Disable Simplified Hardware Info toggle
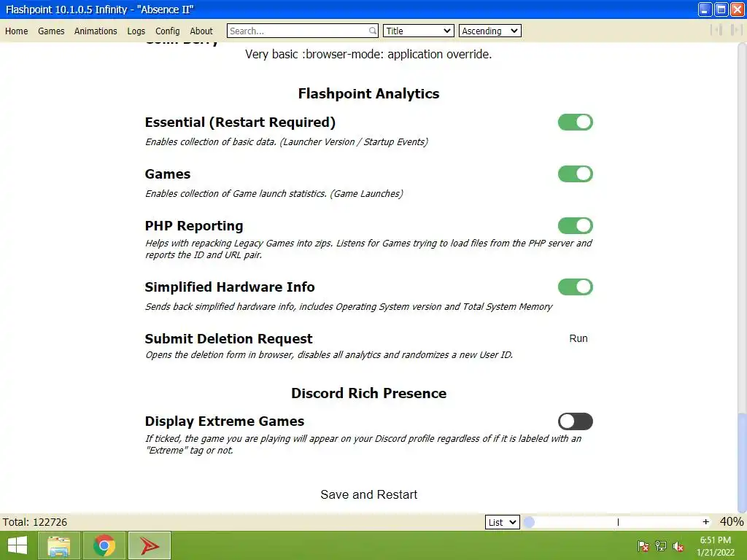 pos(576,287)
